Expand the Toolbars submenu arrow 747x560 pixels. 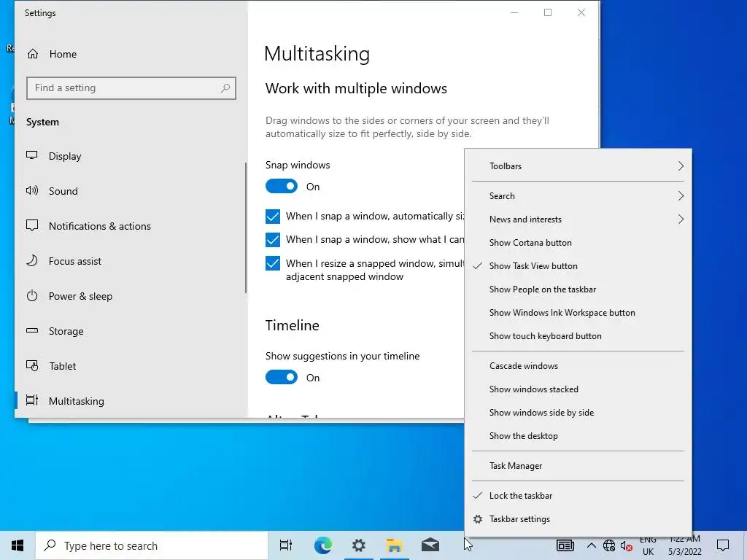click(681, 166)
